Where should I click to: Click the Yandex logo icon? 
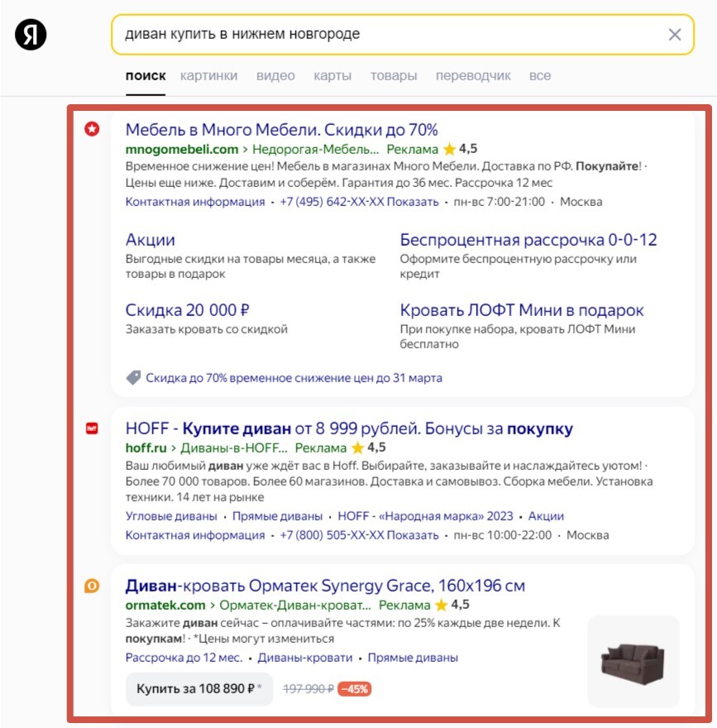coord(31,35)
